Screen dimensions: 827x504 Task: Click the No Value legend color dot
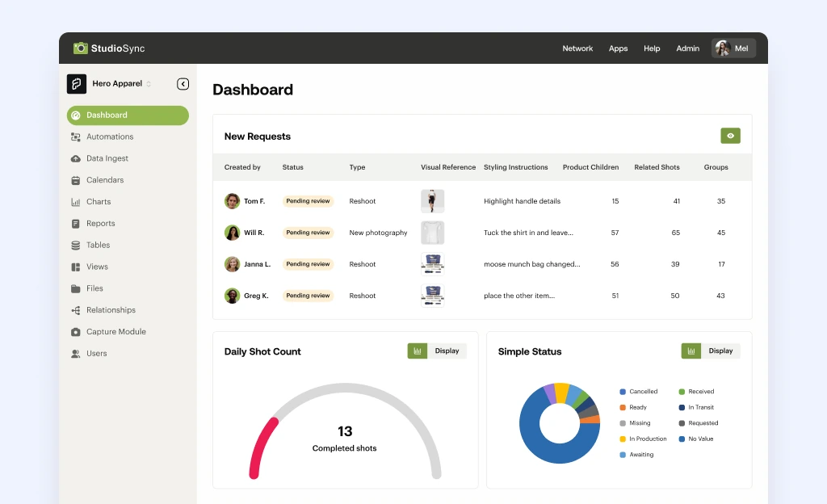click(x=682, y=439)
